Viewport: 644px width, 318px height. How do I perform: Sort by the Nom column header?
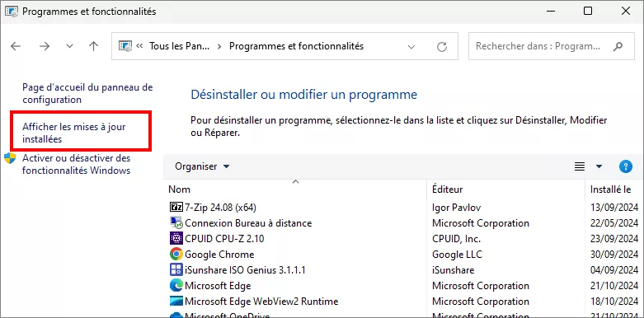tap(295, 189)
